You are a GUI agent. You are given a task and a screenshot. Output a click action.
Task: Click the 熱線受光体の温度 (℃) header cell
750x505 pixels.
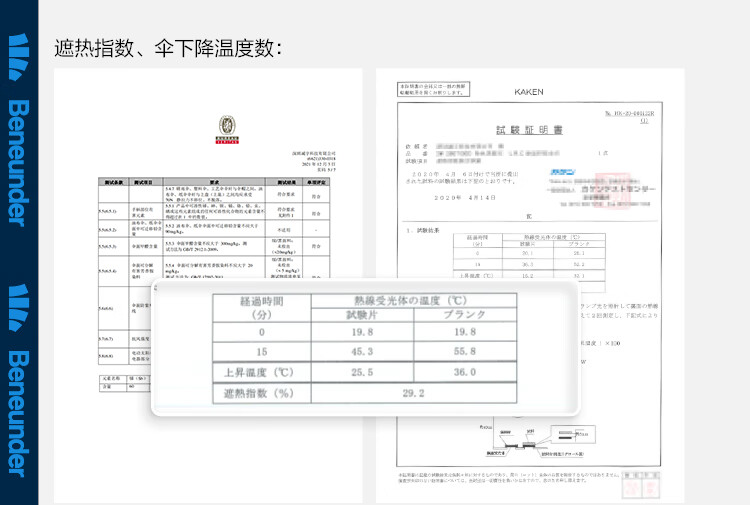pyautogui.click(x=414, y=301)
